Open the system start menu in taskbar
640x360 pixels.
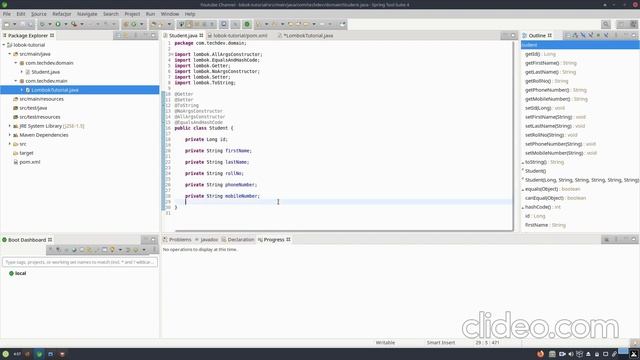coord(5,354)
